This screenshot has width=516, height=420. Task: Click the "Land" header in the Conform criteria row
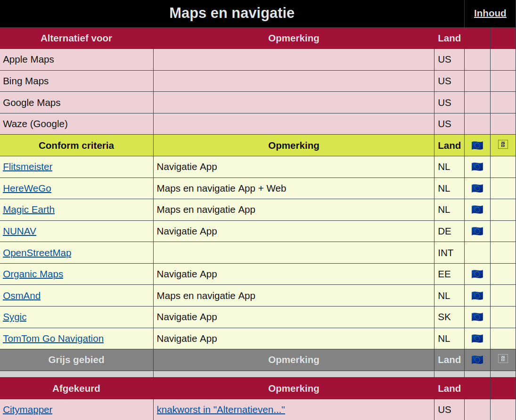[449, 145]
